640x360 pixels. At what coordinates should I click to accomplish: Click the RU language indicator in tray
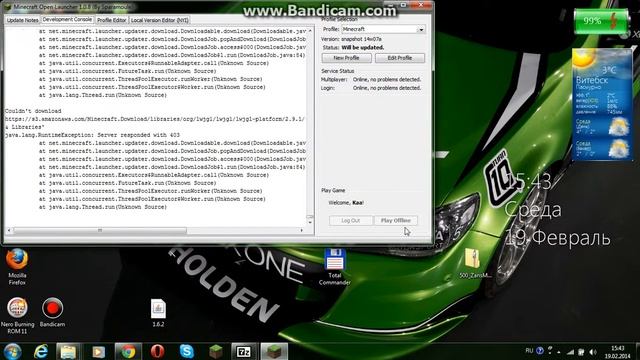529,351
